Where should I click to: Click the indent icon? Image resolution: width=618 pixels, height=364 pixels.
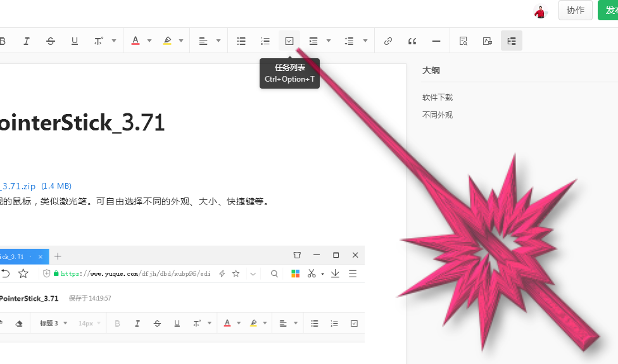point(313,41)
